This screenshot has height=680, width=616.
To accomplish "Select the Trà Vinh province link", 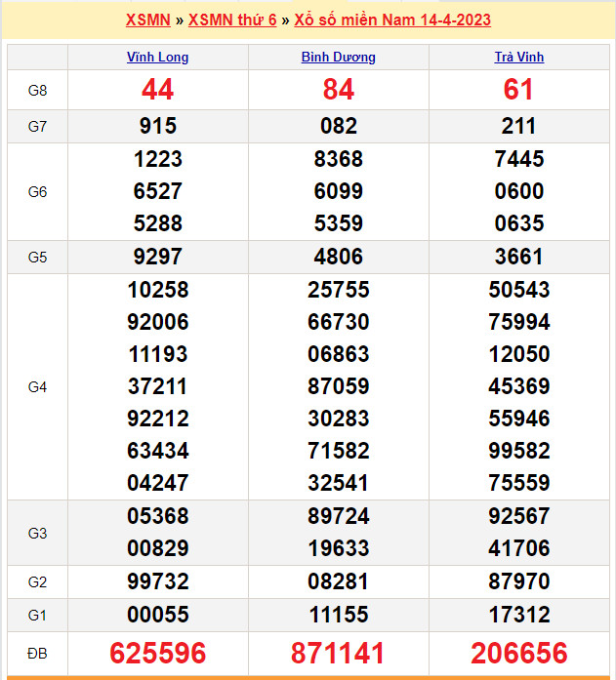I will (518, 57).
